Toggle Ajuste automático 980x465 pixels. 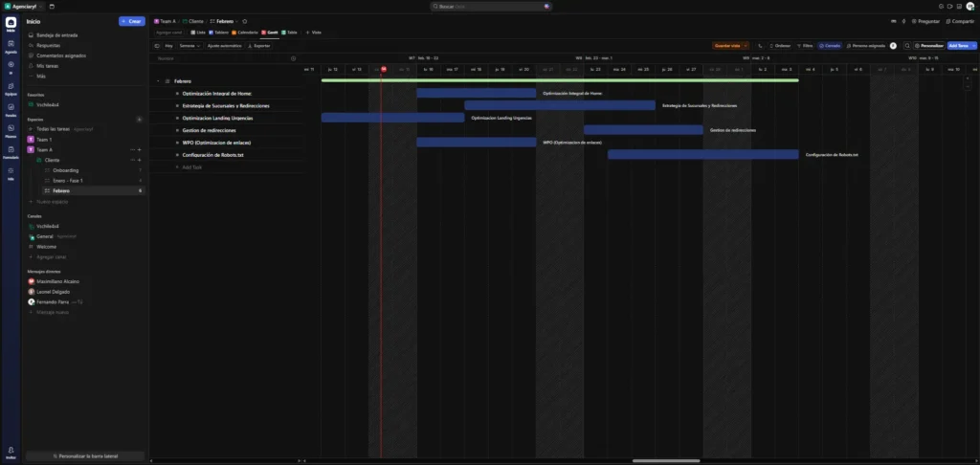click(224, 46)
